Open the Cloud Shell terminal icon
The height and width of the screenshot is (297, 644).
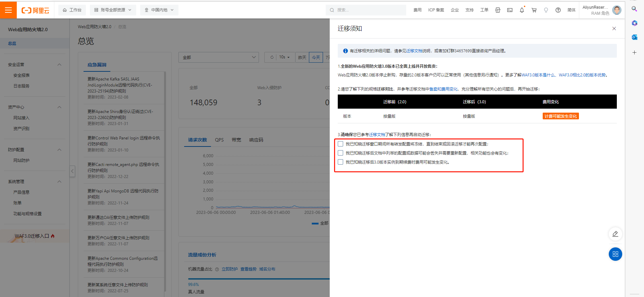pos(510,10)
